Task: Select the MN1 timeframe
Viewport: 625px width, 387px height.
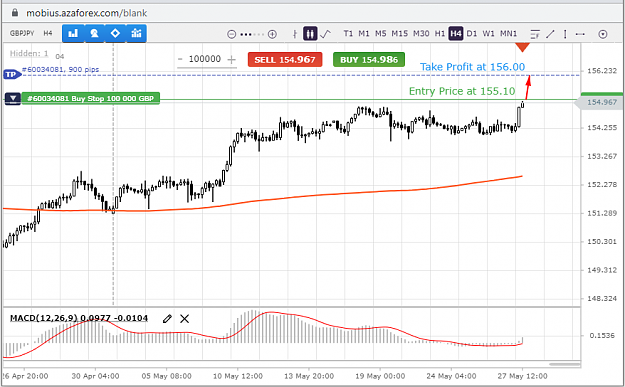Action: 509,33
